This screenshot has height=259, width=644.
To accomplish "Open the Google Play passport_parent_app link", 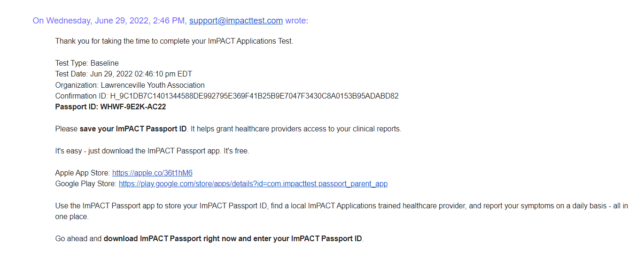I will pos(253,184).
